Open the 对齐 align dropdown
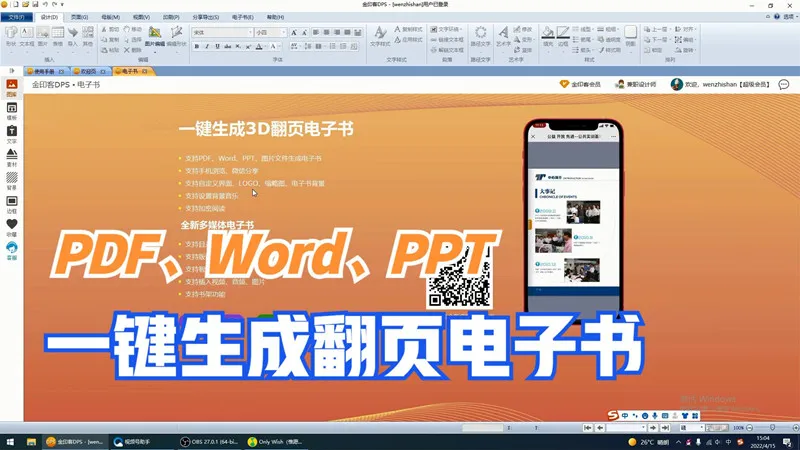 pyautogui.click(x=686, y=30)
